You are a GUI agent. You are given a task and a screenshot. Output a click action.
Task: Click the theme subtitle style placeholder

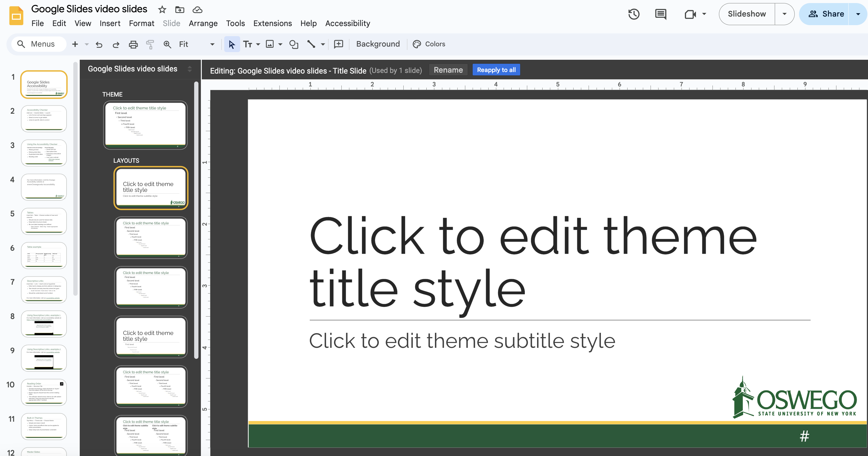[462, 341]
